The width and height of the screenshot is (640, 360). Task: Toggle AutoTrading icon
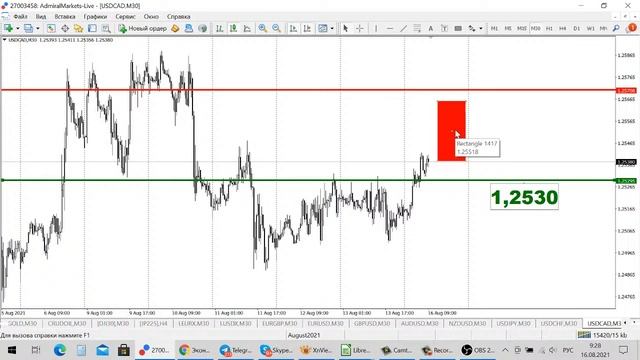(x=189, y=28)
